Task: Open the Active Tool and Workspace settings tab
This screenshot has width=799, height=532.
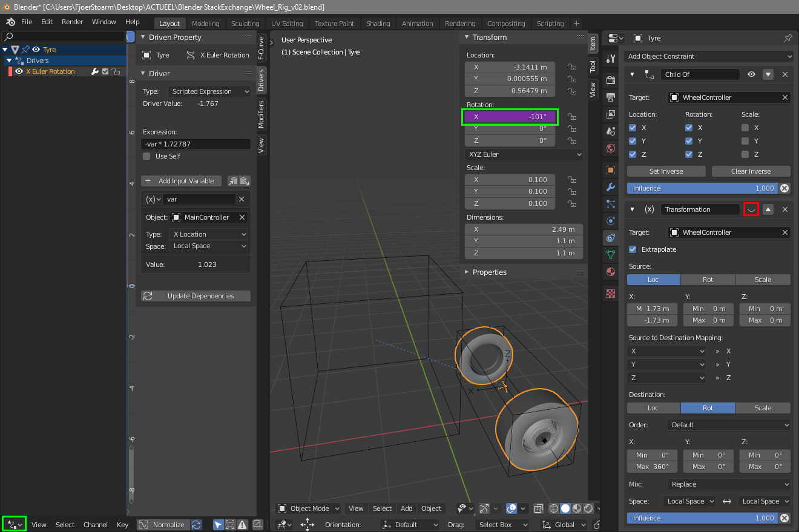Action: click(610, 59)
